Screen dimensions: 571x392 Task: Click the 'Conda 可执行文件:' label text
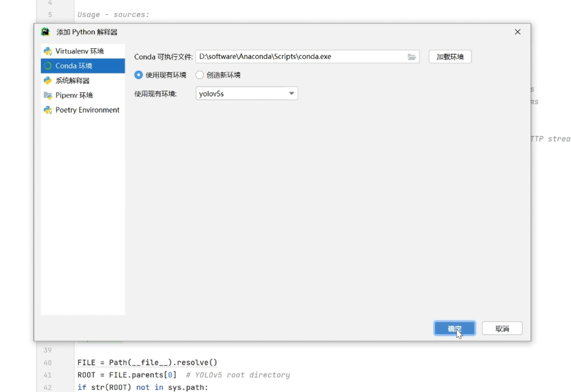(163, 57)
